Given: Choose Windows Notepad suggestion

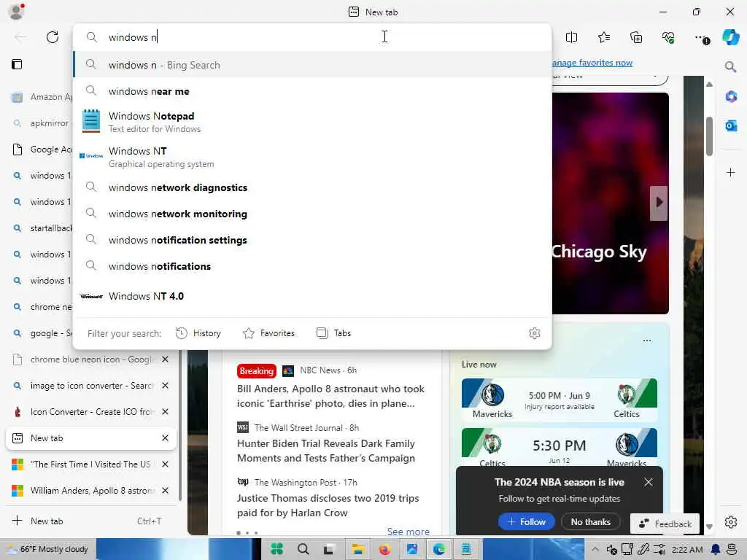Looking at the screenshot, I should point(312,122).
